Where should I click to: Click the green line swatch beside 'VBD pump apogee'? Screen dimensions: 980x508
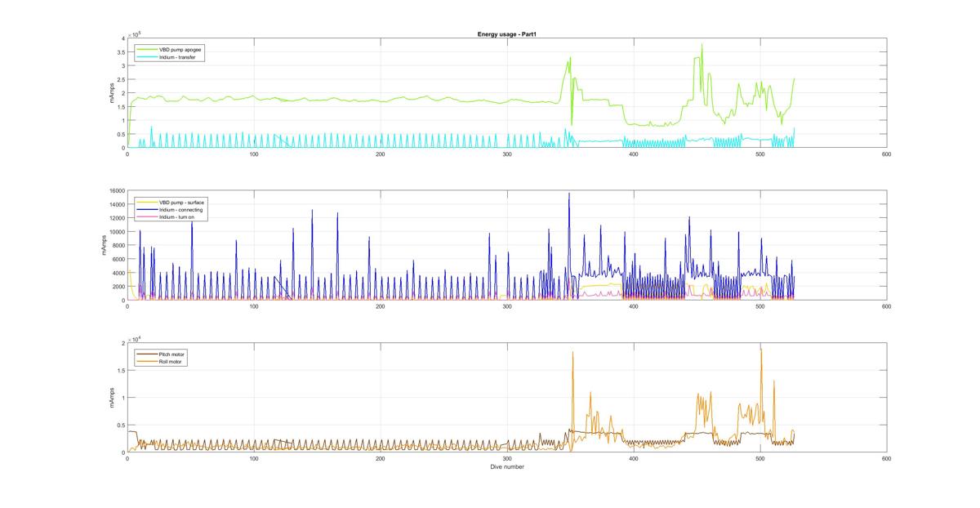point(147,50)
